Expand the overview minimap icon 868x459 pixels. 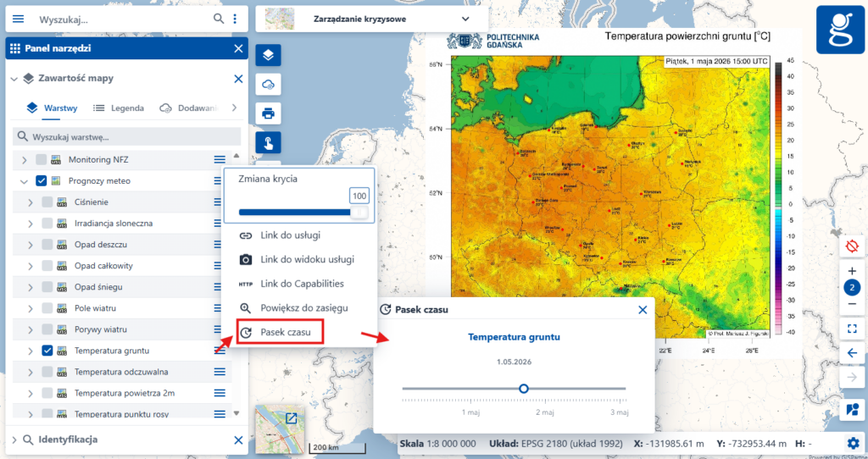pyautogui.click(x=292, y=418)
